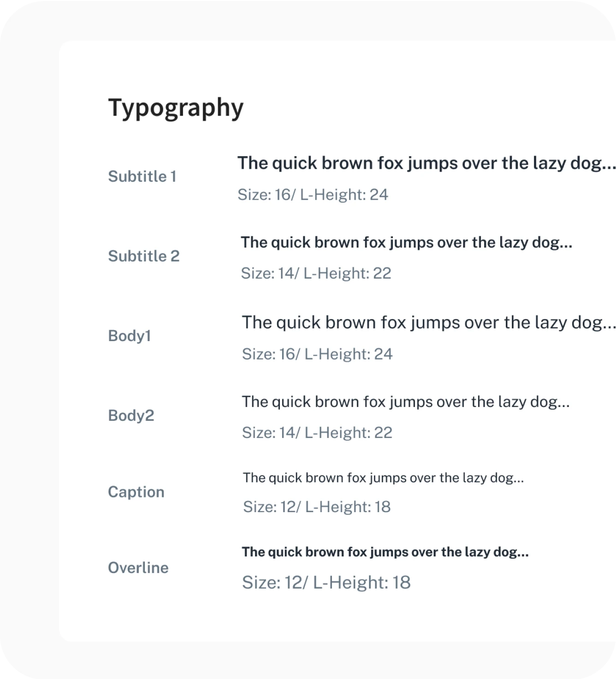Click the size specs under Overline sample
The image size is (616, 679).
pyautogui.click(x=326, y=583)
